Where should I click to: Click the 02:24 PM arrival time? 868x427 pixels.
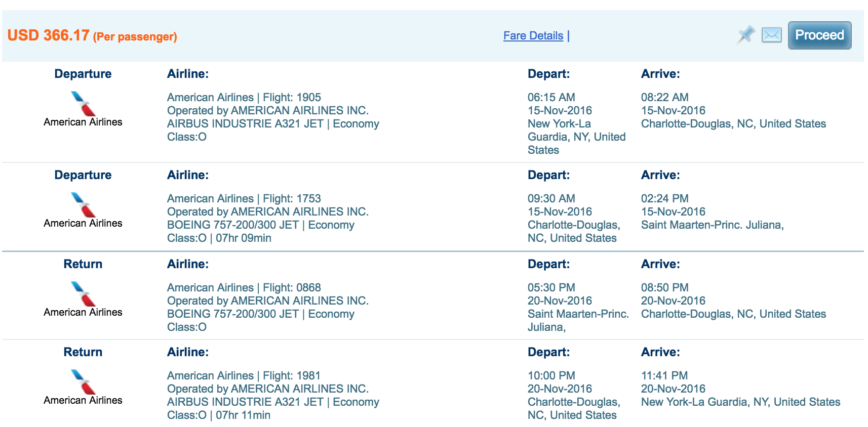[665, 198]
